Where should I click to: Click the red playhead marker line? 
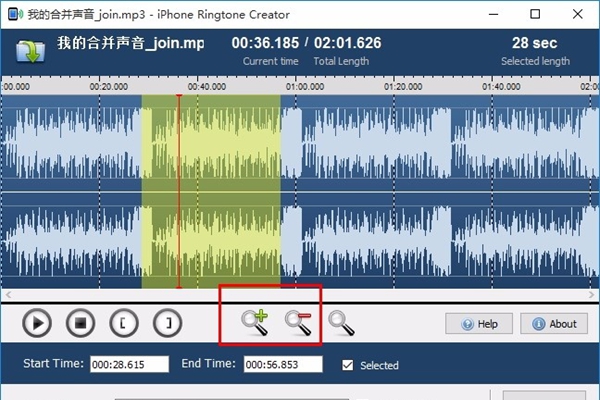coord(179,191)
